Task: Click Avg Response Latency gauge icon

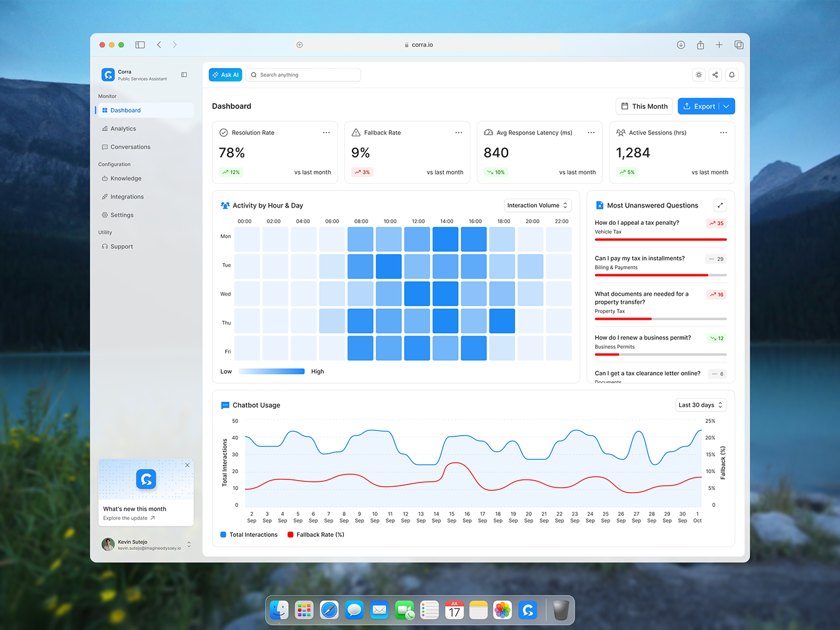Action: (489, 132)
